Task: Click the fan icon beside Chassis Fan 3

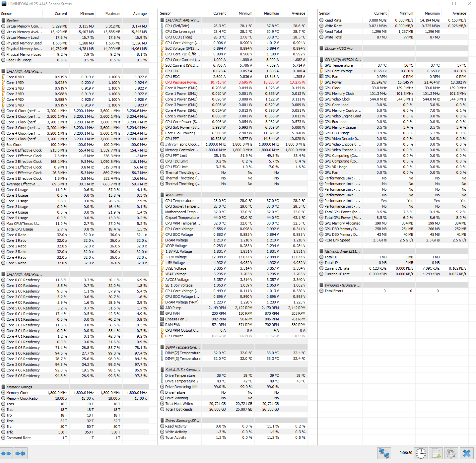Action: pyautogui.click(x=162, y=319)
